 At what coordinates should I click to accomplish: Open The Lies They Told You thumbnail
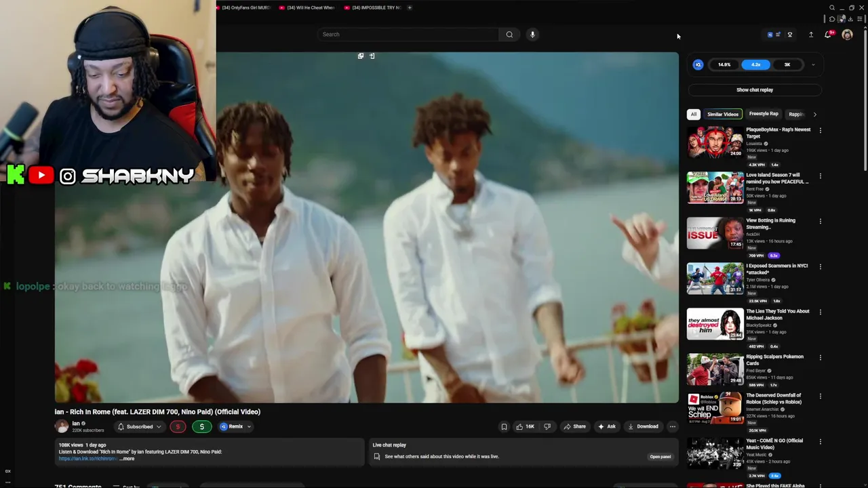[x=715, y=324]
